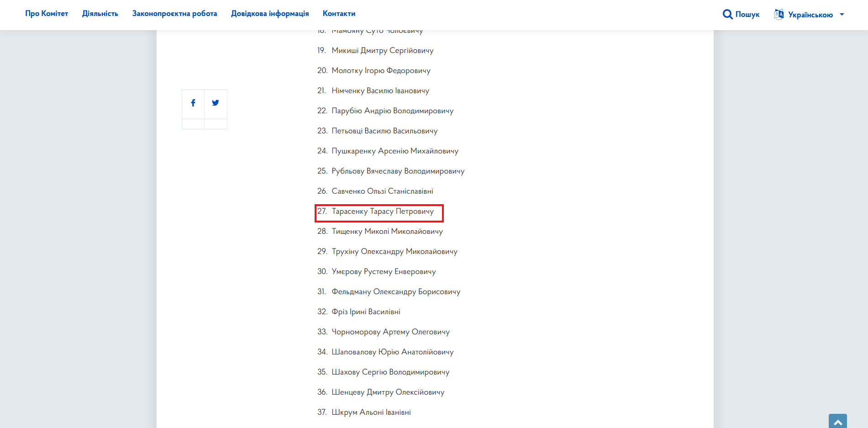Image resolution: width=868 pixels, height=428 pixels.
Task: Share the page on Twitter
Action: 216,103
